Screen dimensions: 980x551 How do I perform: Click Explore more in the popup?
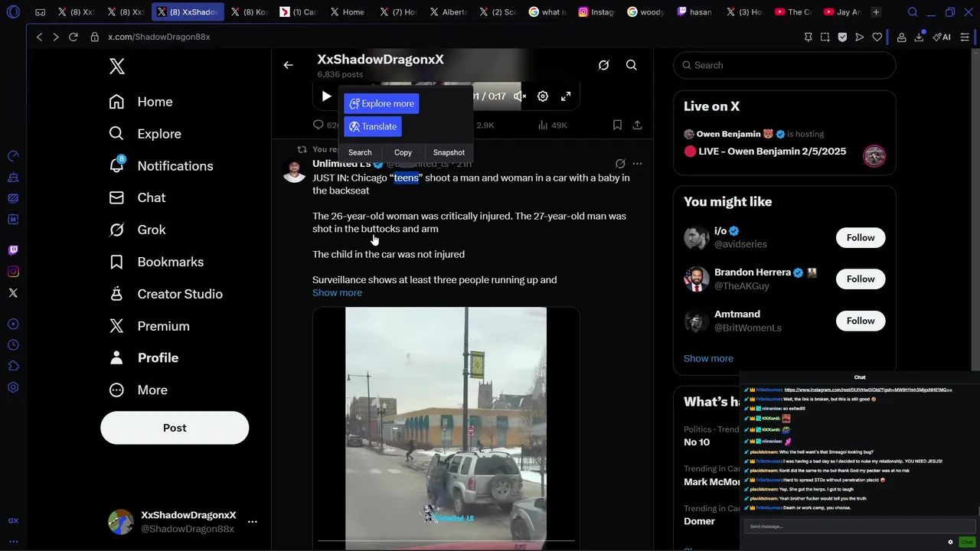coord(381,103)
